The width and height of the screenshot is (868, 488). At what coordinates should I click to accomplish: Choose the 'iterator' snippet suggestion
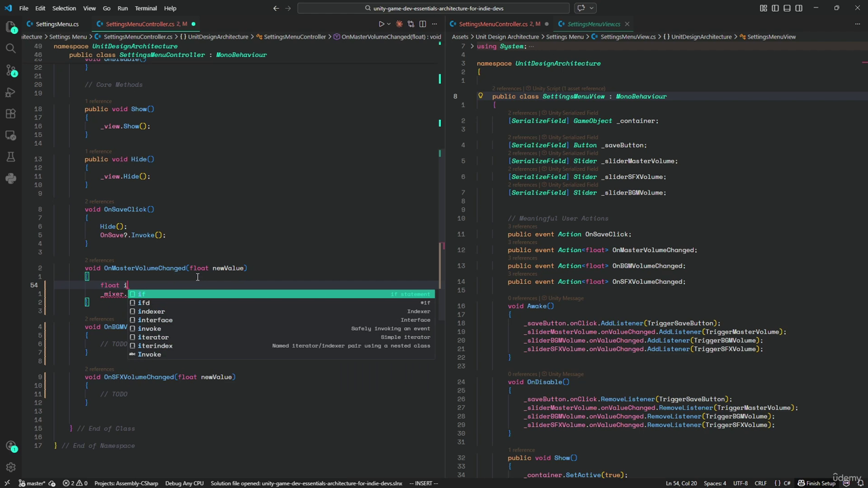tap(281, 337)
